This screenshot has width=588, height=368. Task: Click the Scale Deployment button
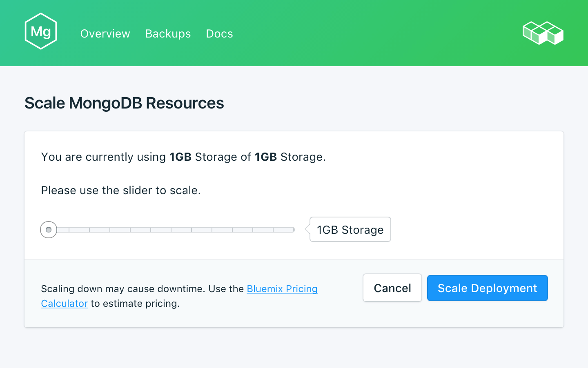(488, 288)
